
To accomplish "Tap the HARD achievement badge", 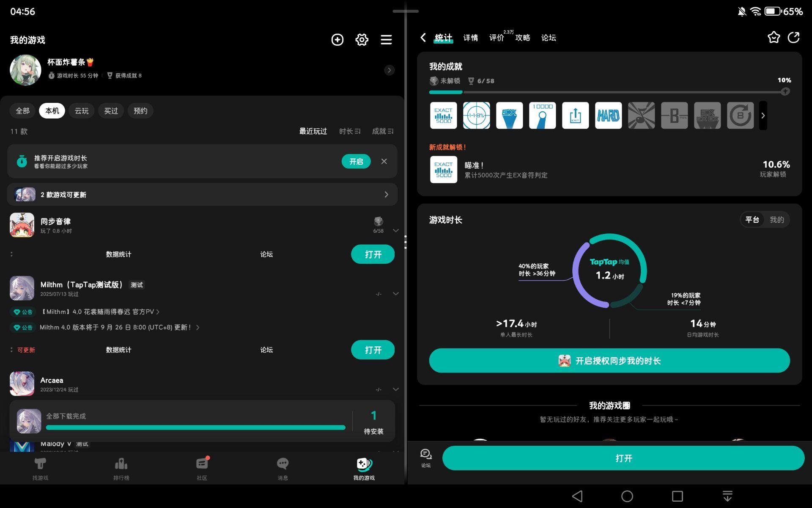I will (x=608, y=116).
